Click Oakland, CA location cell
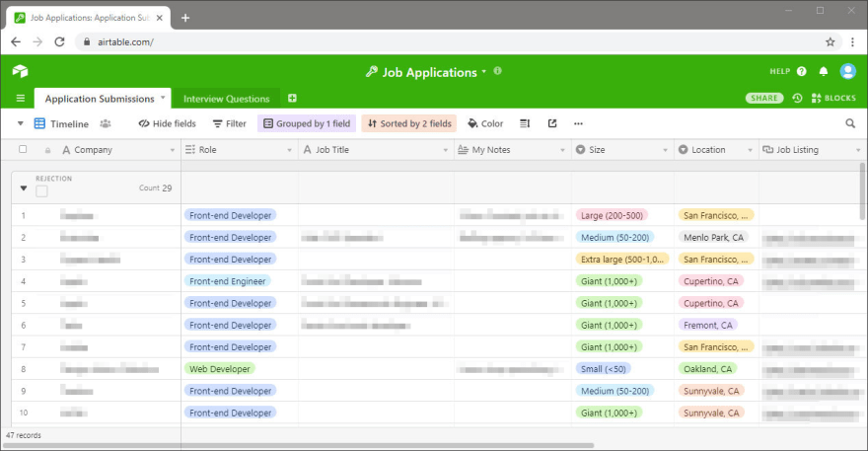This screenshot has height=451, width=868. point(707,369)
